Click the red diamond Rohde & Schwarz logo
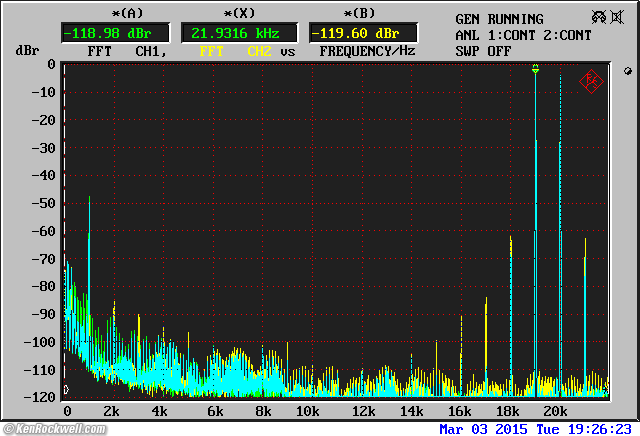The image size is (640, 436). [x=591, y=80]
